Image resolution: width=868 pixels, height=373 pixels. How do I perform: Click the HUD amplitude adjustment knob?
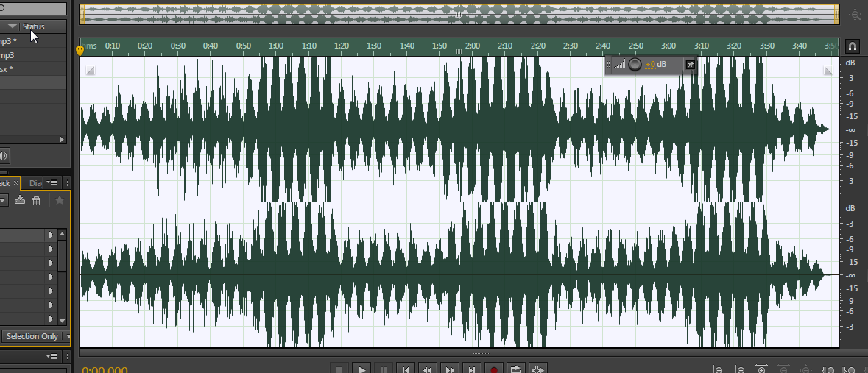coord(635,64)
